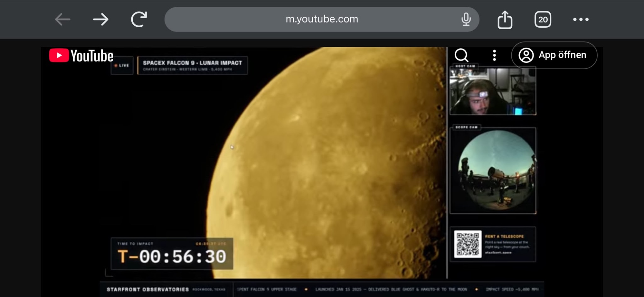Open YouTube search
Image resolution: width=644 pixels, height=297 pixels.
click(x=461, y=55)
